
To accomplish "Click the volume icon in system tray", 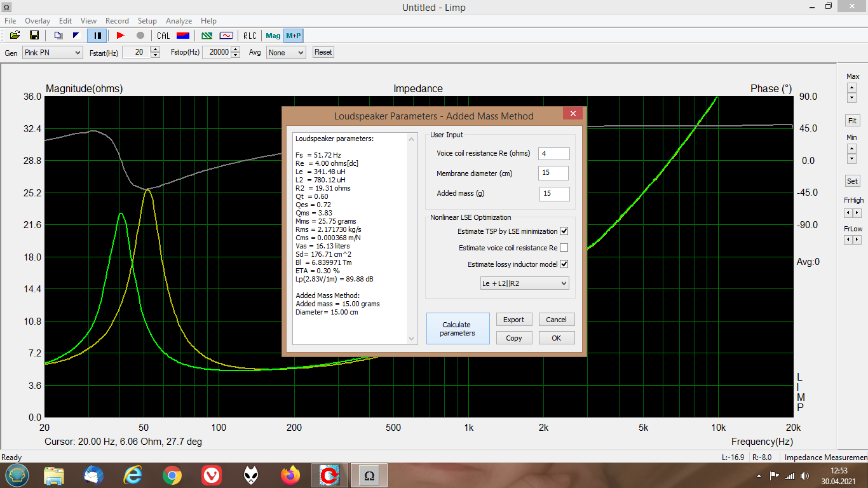I will click(805, 475).
